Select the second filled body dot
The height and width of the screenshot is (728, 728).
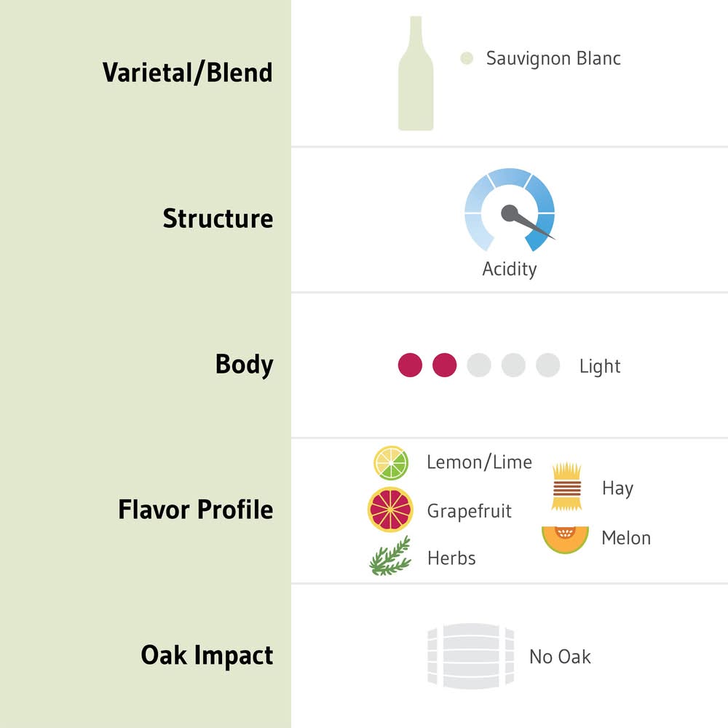coord(444,365)
